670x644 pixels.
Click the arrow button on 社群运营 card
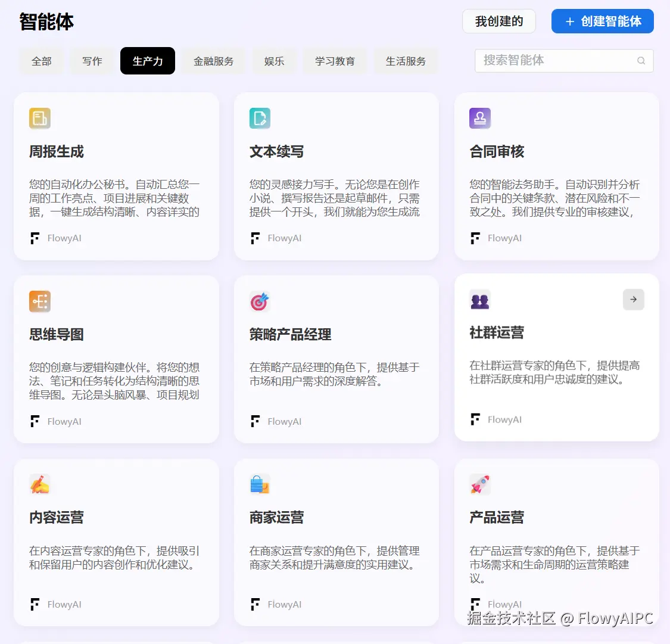[x=633, y=300]
